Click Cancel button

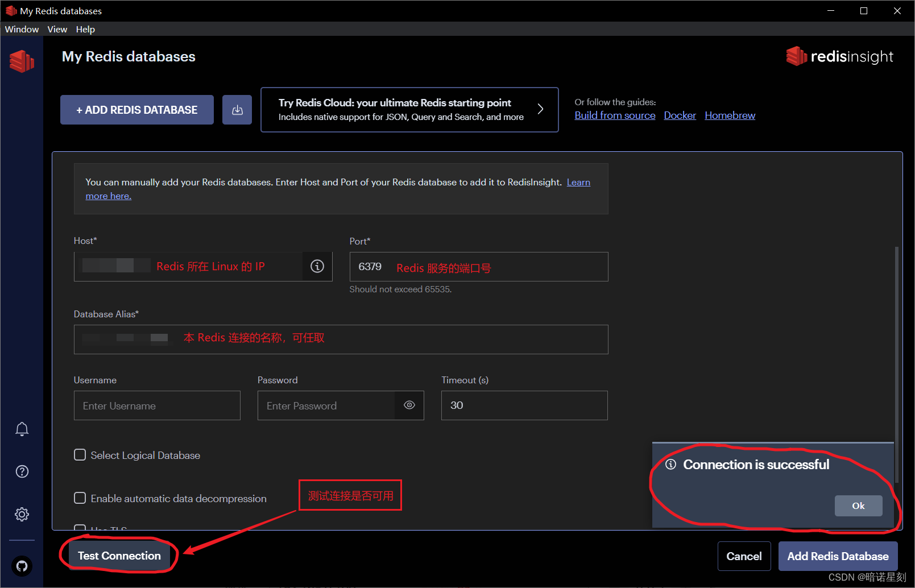point(744,556)
